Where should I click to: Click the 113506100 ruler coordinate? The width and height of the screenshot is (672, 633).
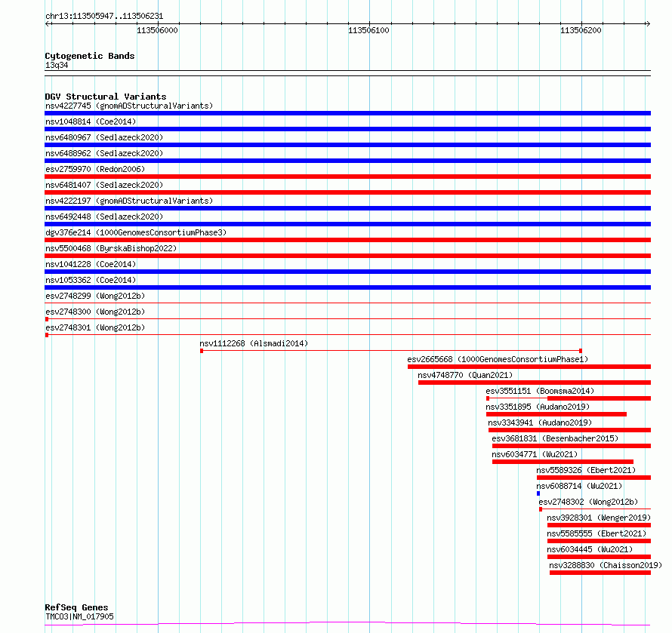[x=368, y=30]
